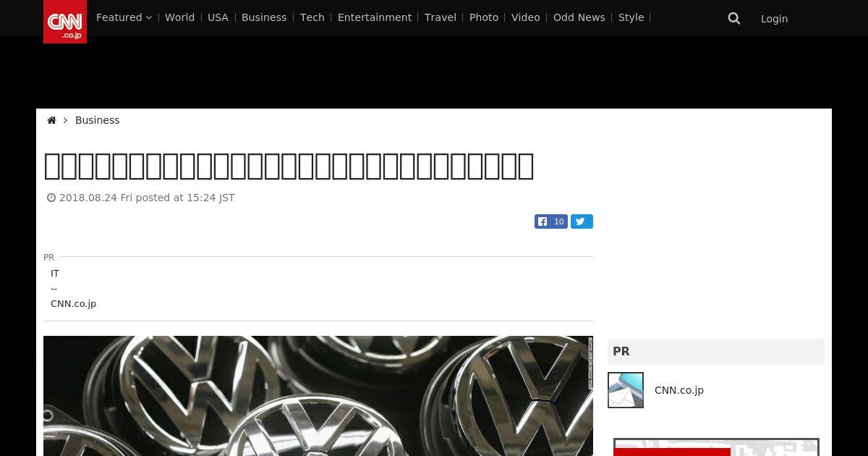Click the Volkswagen emblems article photo
This screenshot has width=868, height=456.
tap(318, 396)
